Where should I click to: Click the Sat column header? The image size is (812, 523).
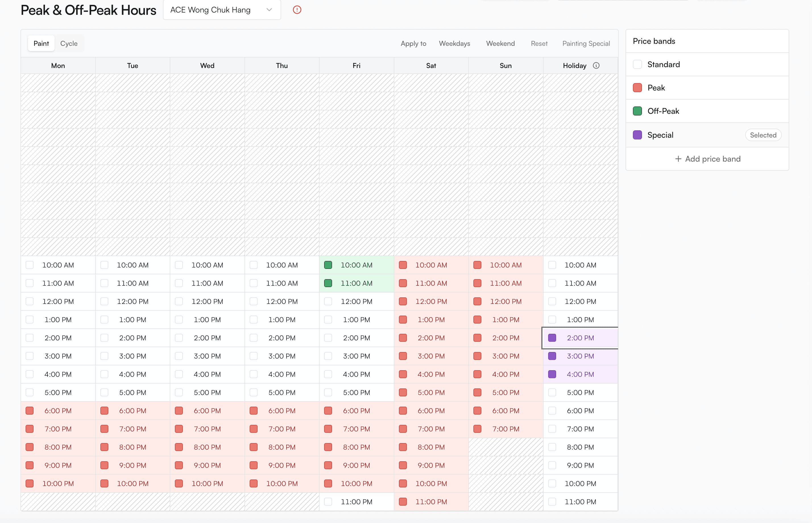coord(431,65)
